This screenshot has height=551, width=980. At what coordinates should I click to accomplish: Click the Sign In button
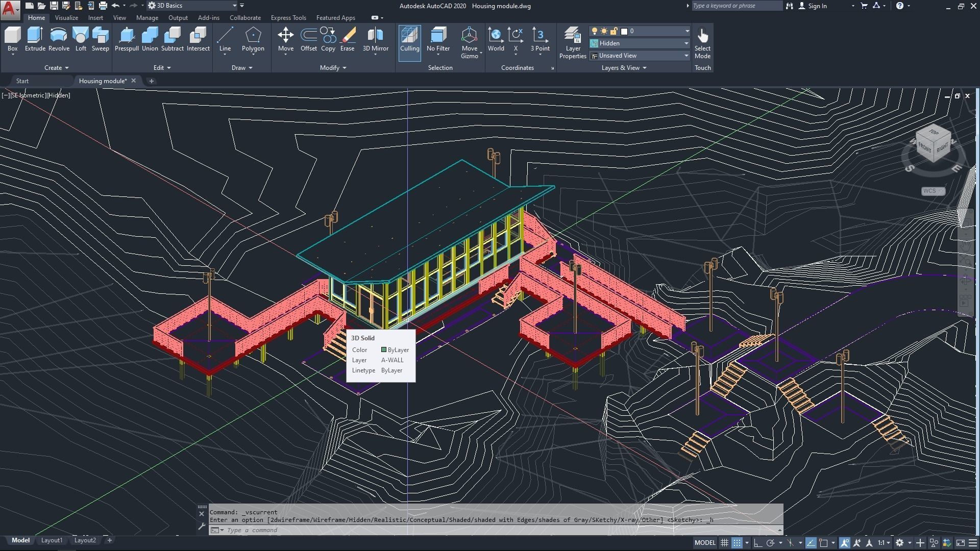[x=813, y=6]
